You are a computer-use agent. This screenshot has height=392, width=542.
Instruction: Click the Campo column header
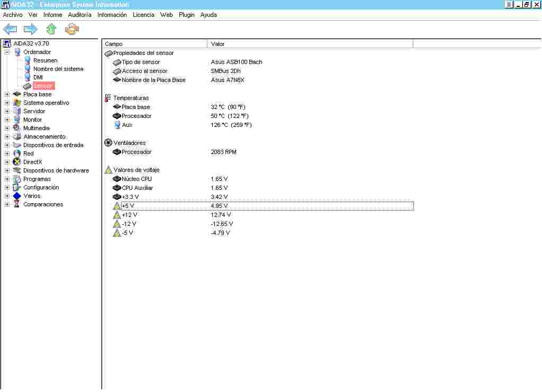click(x=155, y=44)
